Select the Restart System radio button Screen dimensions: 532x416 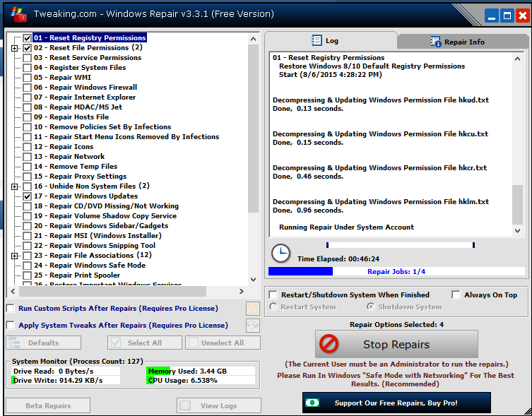(x=273, y=307)
